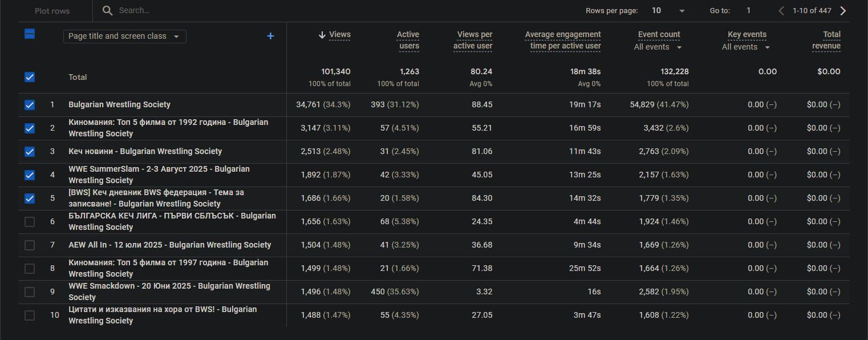Click the 1-10 of 447 pagination text
This screenshot has width=868, height=340.
click(x=813, y=11)
